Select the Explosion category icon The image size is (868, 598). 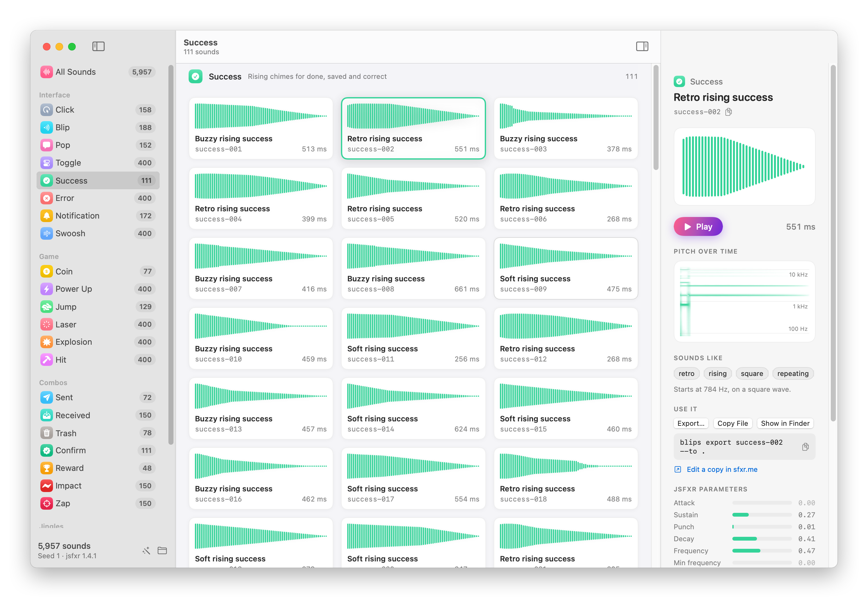point(46,342)
